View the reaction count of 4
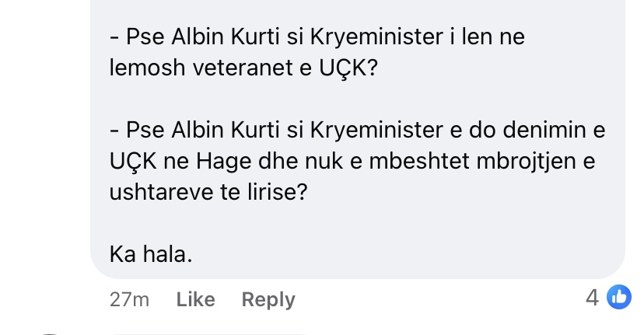Viewport: 644px width, 335px height. [x=593, y=298]
